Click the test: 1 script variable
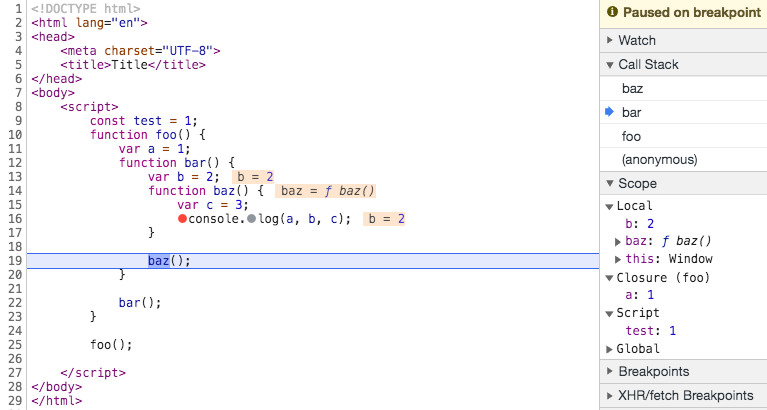767x410 pixels. (651, 331)
